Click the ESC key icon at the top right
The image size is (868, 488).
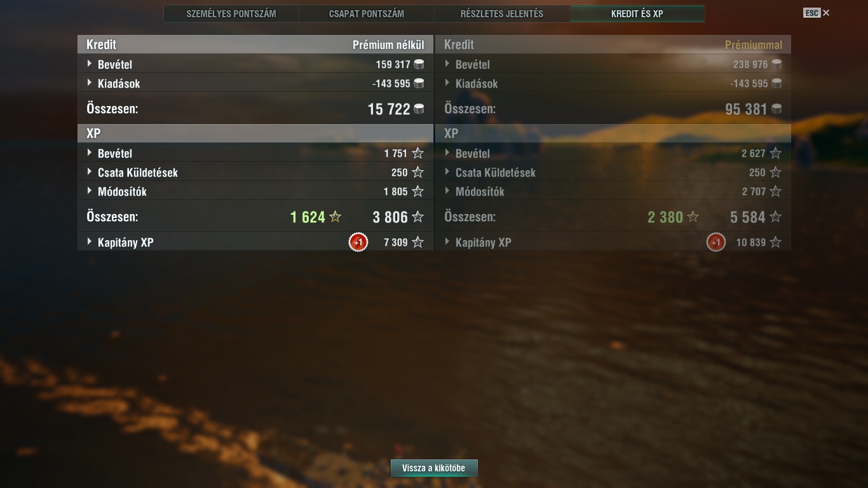[x=811, y=13]
